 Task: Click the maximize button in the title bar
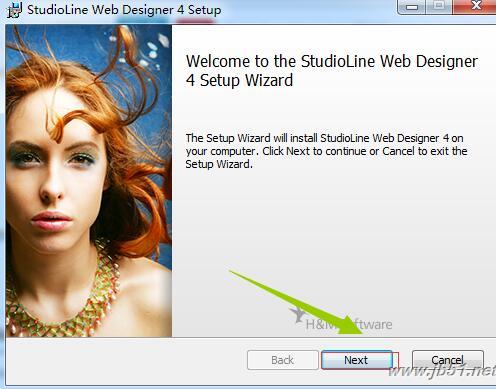439,7
